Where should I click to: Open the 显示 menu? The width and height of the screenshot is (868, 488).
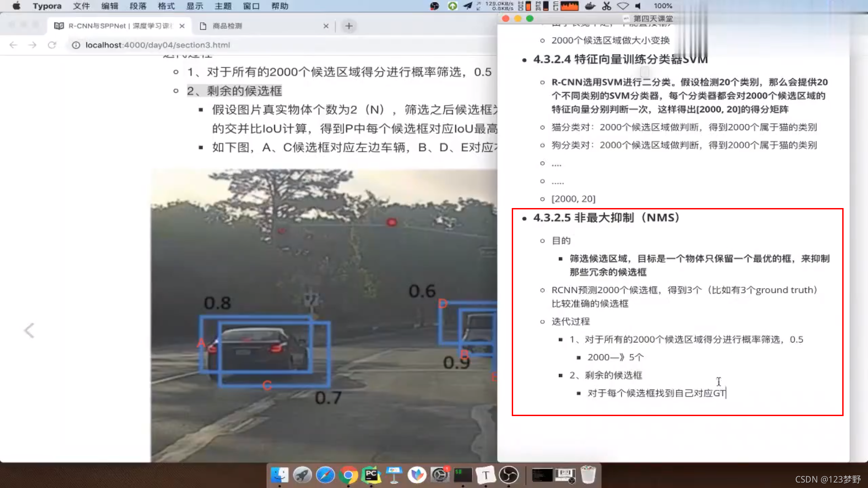pos(195,6)
